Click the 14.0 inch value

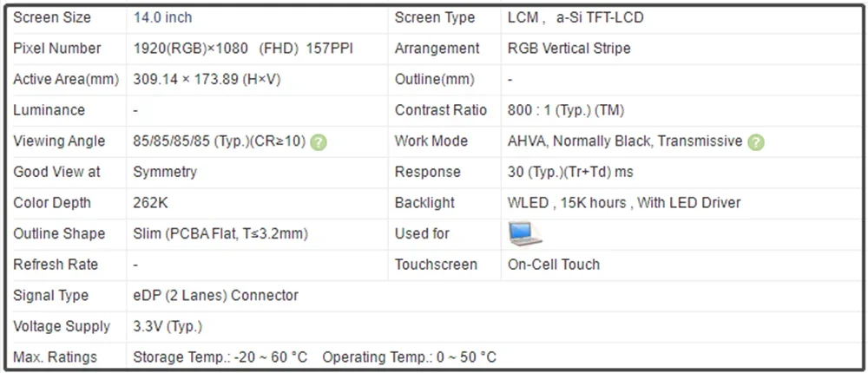(x=163, y=17)
